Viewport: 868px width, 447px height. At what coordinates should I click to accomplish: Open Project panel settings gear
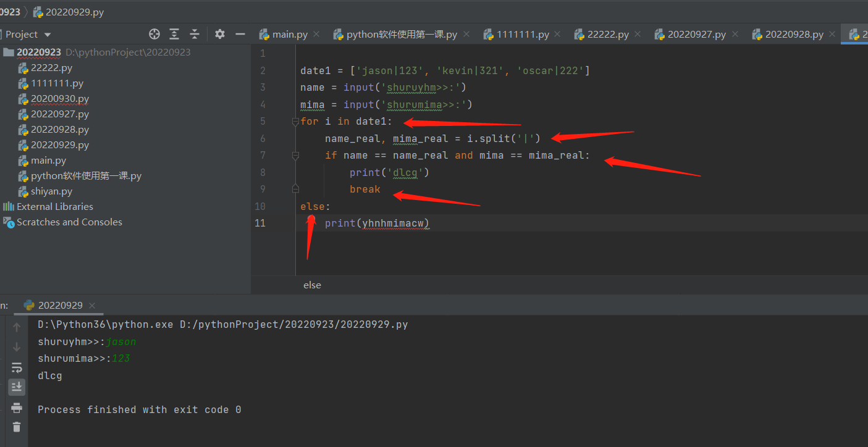point(220,34)
